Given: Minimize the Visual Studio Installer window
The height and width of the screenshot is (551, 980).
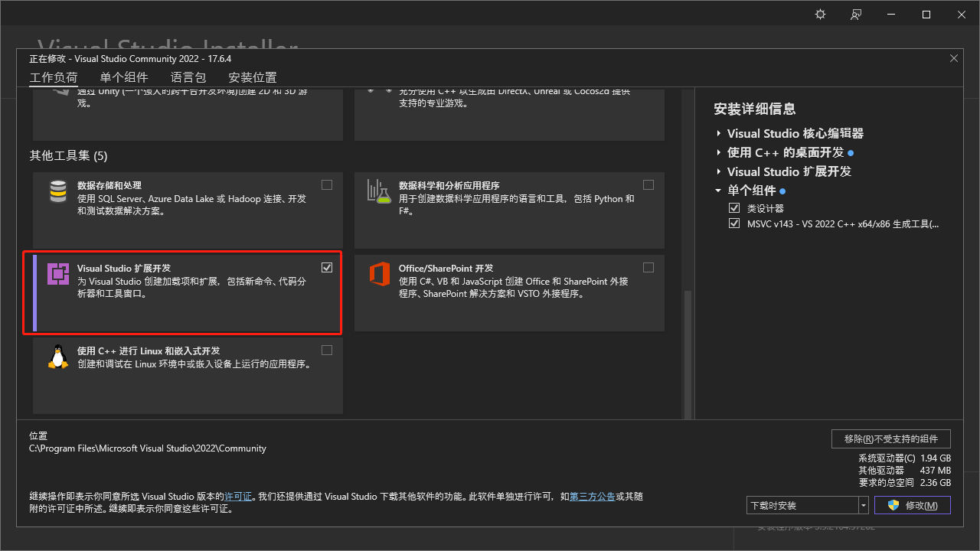Looking at the screenshot, I should click(x=891, y=15).
